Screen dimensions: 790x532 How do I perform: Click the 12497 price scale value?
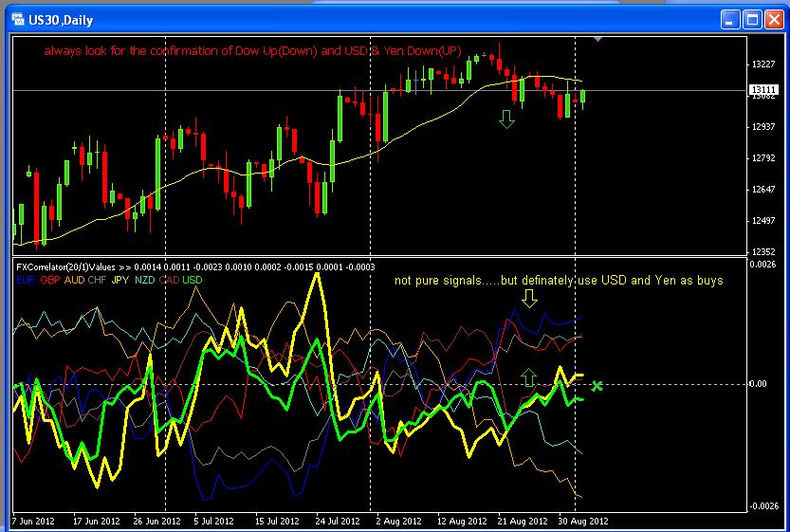pos(763,221)
